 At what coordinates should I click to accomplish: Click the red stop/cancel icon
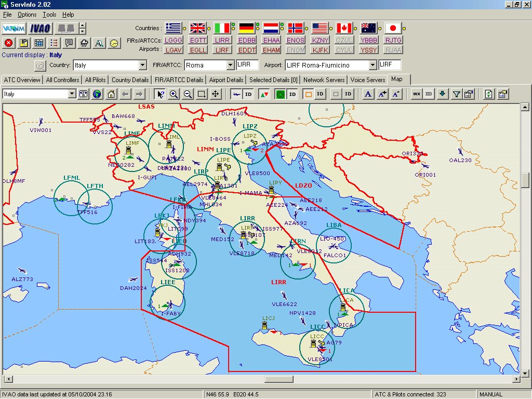pos(9,43)
